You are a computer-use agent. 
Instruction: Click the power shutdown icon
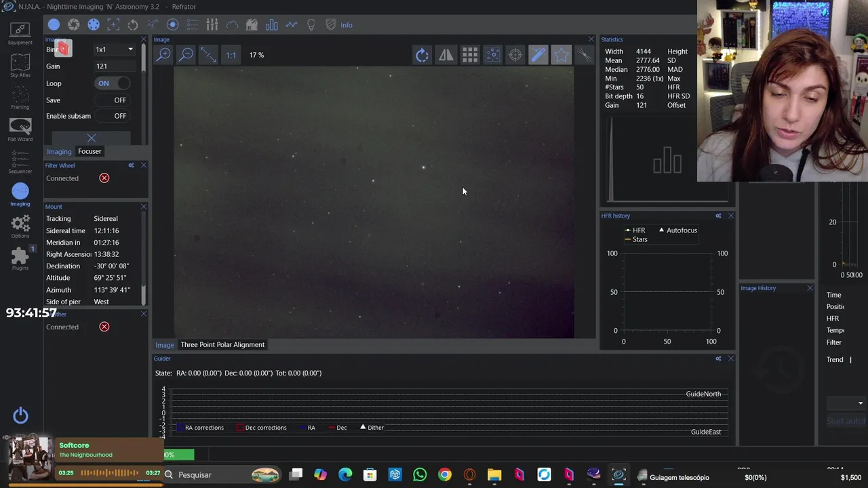coord(20,415)
